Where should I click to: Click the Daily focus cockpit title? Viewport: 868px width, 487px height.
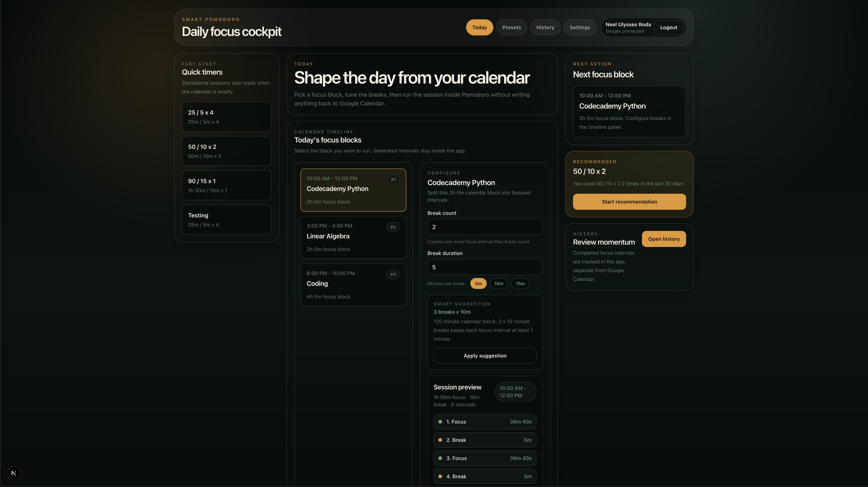point(232,31)
